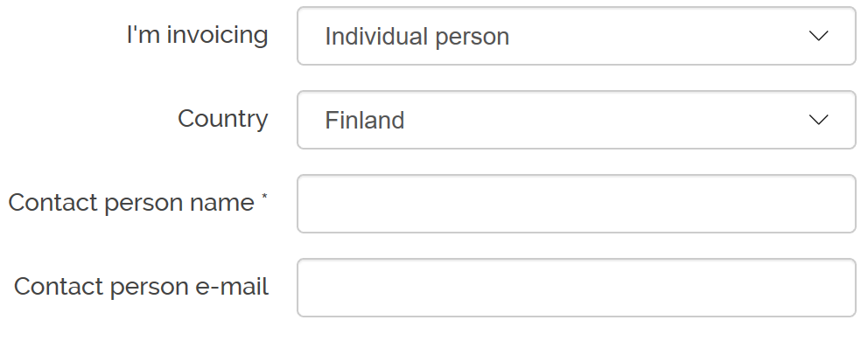
Task: Focus the Contact person name field
Action: [577, 204]
